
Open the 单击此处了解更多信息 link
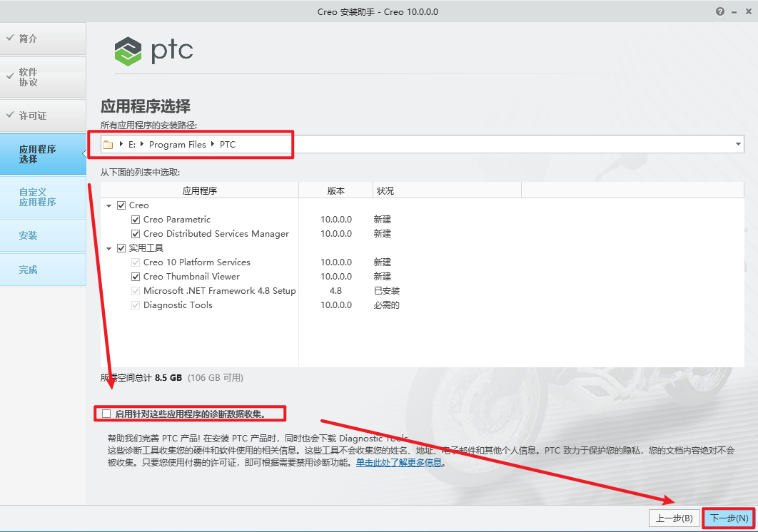pos(400,463)
